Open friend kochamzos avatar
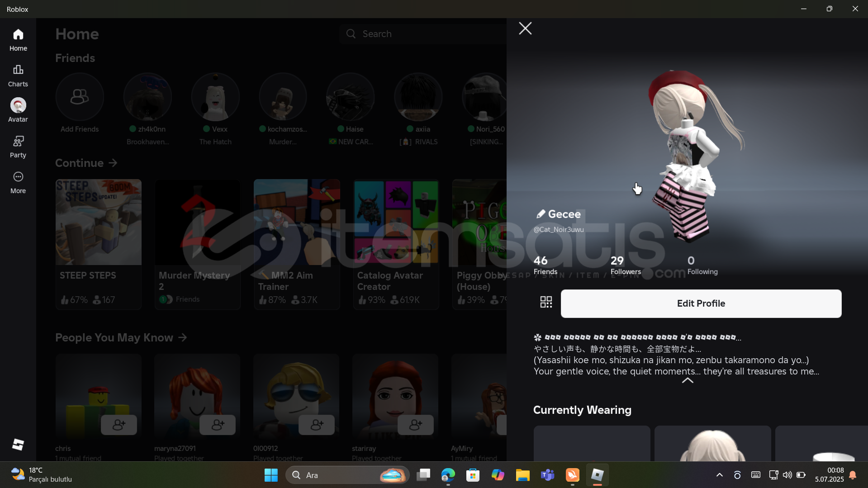 tap(283, 97)
